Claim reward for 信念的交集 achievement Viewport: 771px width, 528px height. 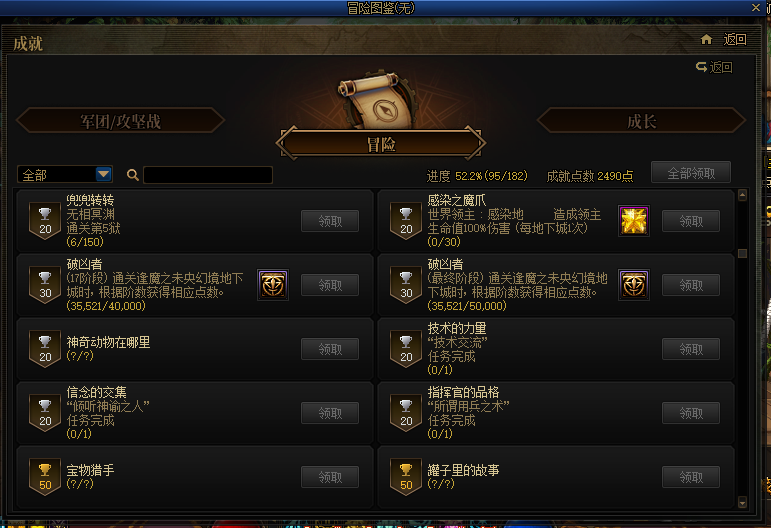click(330, 413)
